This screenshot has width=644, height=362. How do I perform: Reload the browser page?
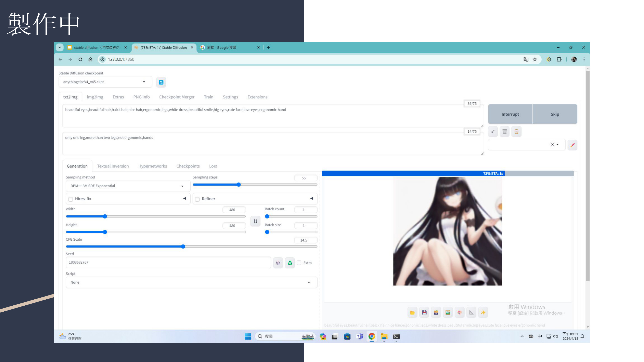(x=80, y=59)
